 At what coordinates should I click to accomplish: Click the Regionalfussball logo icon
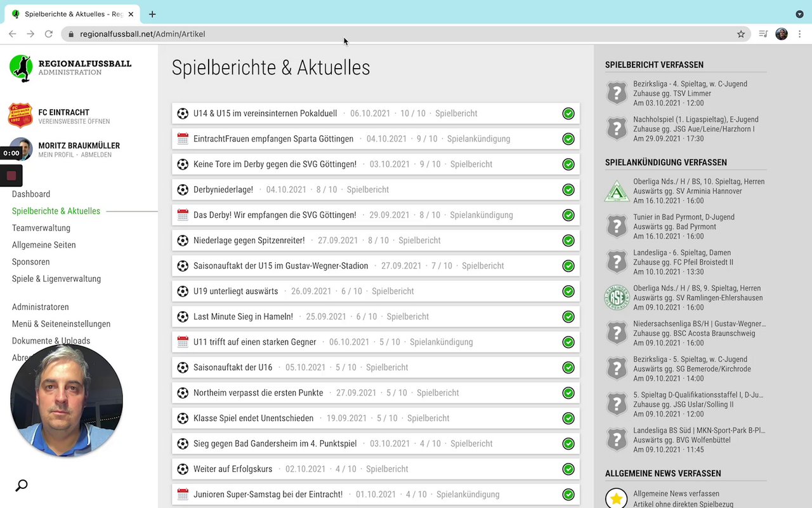point(21,68)
